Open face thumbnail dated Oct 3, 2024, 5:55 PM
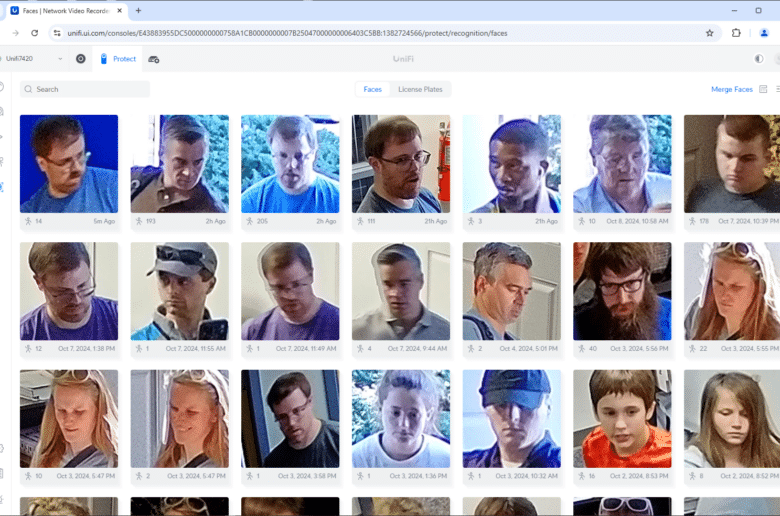 click(x=732, y=291)
